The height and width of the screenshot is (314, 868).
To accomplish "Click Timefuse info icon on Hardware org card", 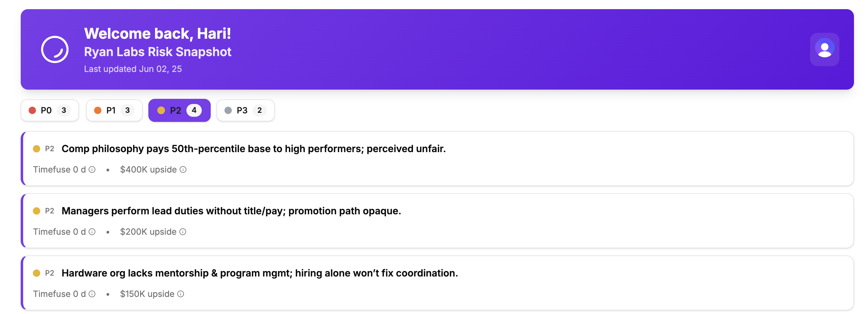I will pos(92,294).
